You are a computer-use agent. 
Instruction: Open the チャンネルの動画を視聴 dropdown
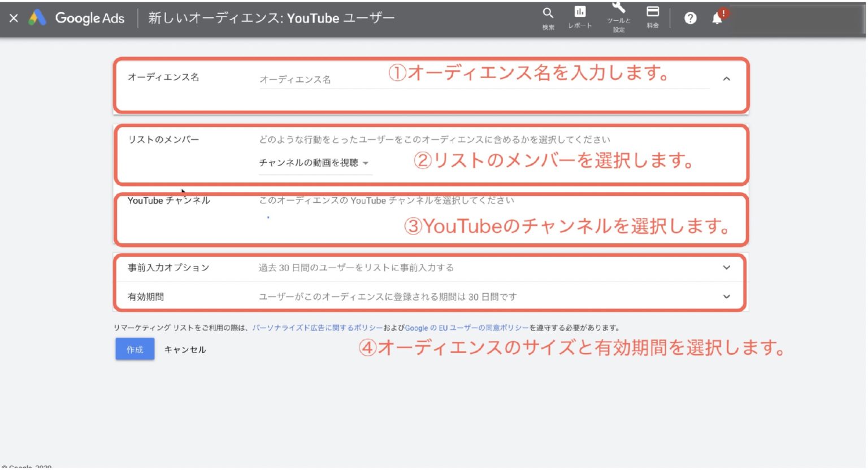click(314, 163)
